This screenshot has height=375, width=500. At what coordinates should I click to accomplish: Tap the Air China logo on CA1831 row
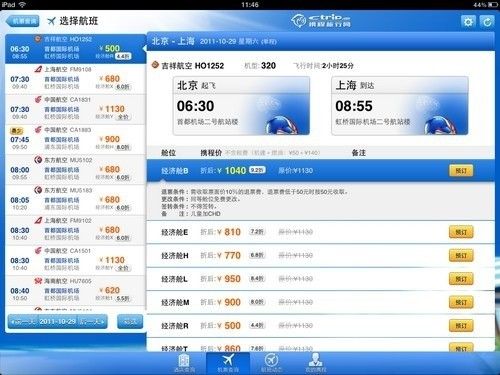point(38,100)
